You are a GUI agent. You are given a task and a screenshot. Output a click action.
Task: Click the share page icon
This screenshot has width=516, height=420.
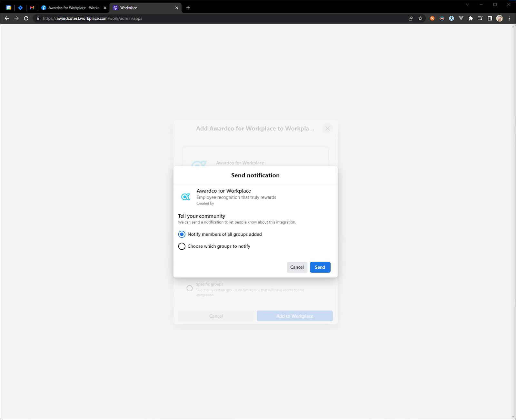(411, 18)
